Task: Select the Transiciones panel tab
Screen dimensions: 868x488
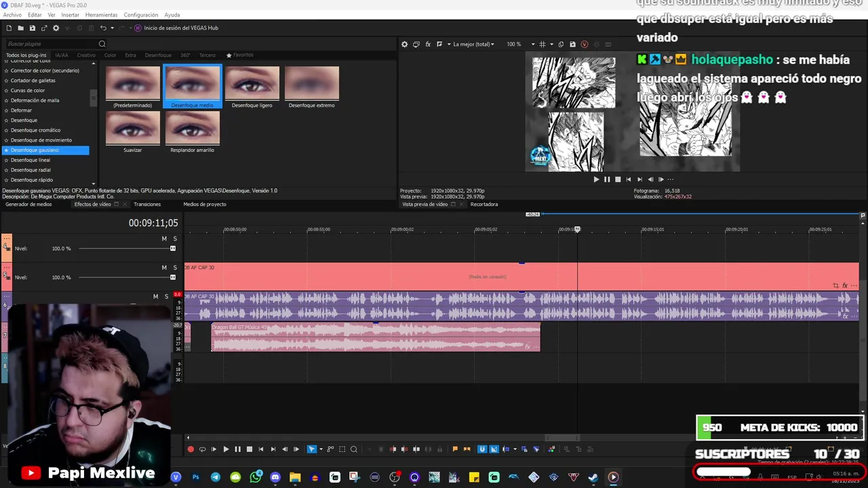Action: click(147, 204)
